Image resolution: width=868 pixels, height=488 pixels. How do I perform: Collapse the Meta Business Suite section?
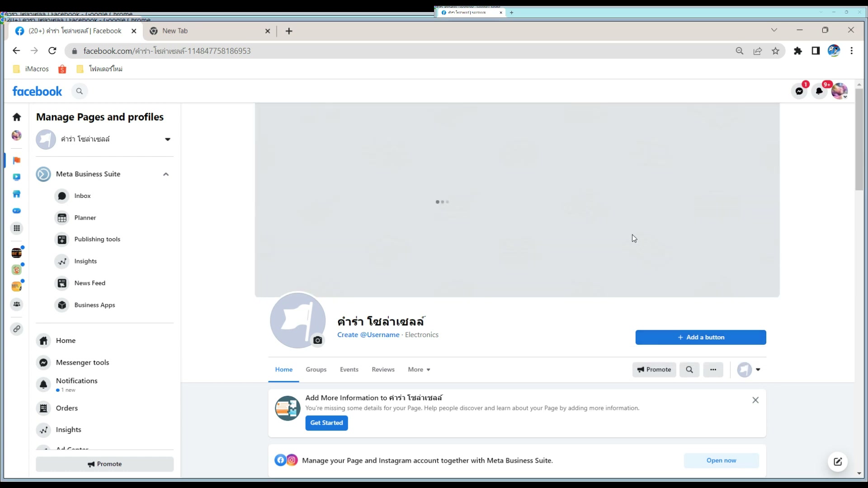pos(166,174)
